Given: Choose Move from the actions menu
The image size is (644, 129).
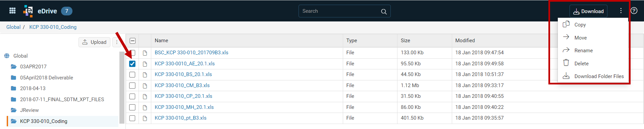Looking at the screenshot, I should pos(593,38).
